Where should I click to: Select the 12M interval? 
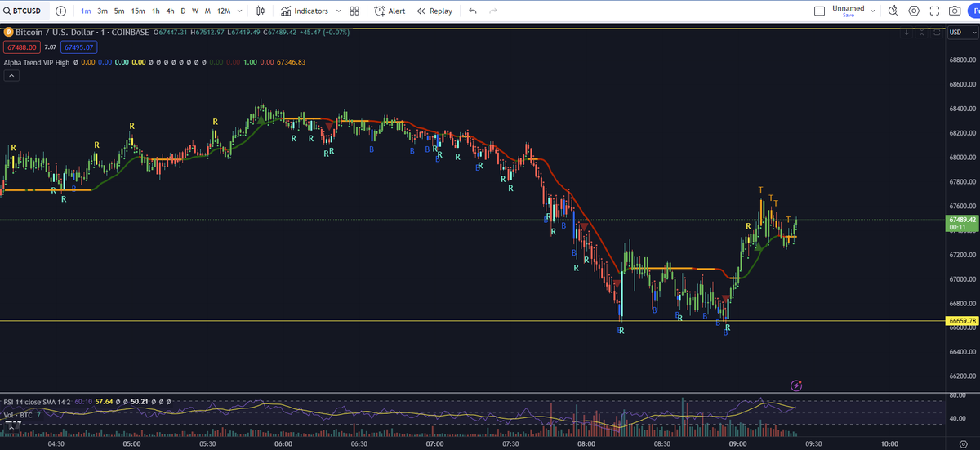(x=223, y=11)
